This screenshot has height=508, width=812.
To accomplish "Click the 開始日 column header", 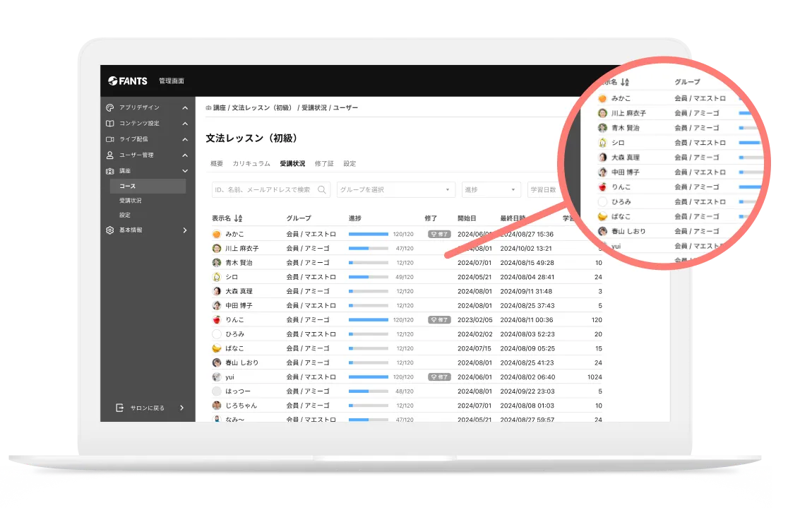I will [x=467, y=218].
